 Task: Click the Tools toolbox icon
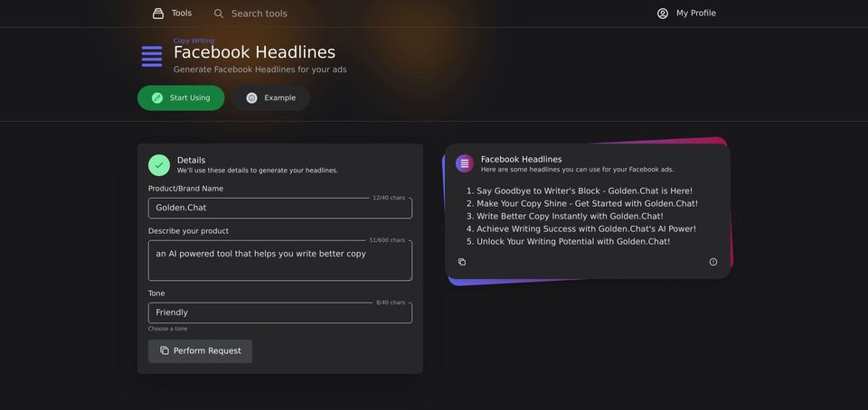click(x=158, y=14)
